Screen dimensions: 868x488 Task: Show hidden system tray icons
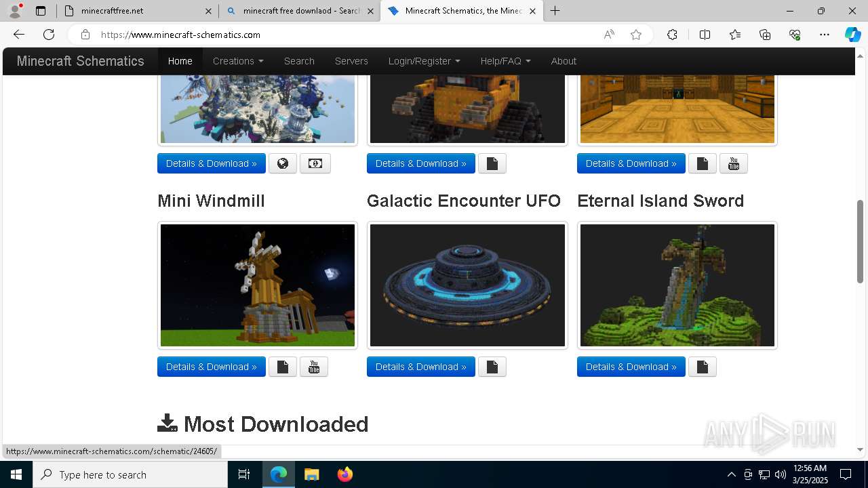(731, 474)
